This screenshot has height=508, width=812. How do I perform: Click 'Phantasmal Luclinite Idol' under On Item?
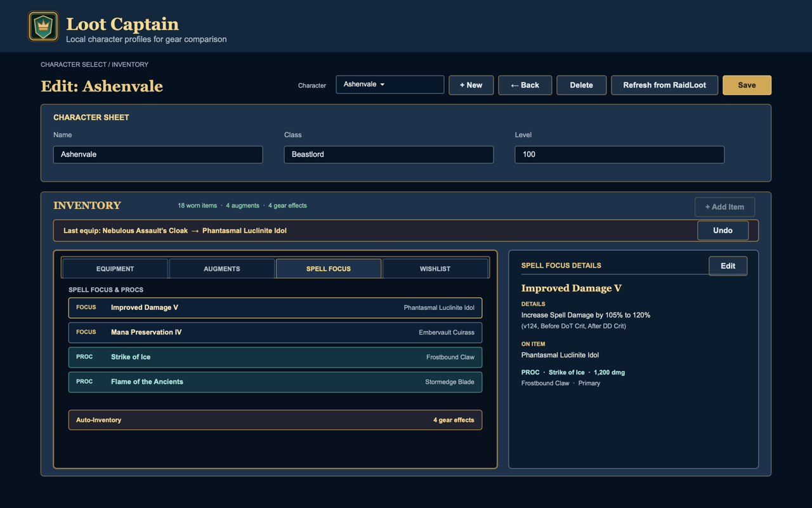560,355
